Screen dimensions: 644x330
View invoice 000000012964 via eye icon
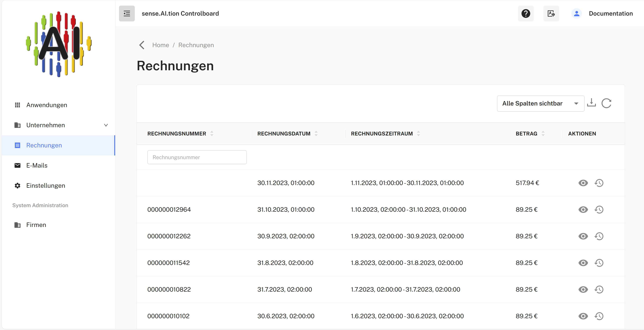click(x=583, y=210)
